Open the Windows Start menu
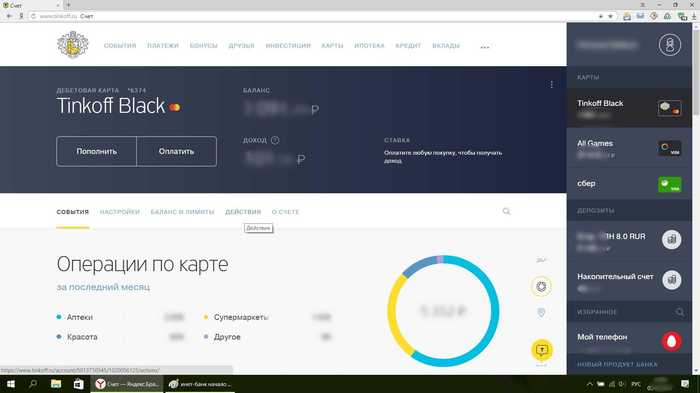 (11, 384)
